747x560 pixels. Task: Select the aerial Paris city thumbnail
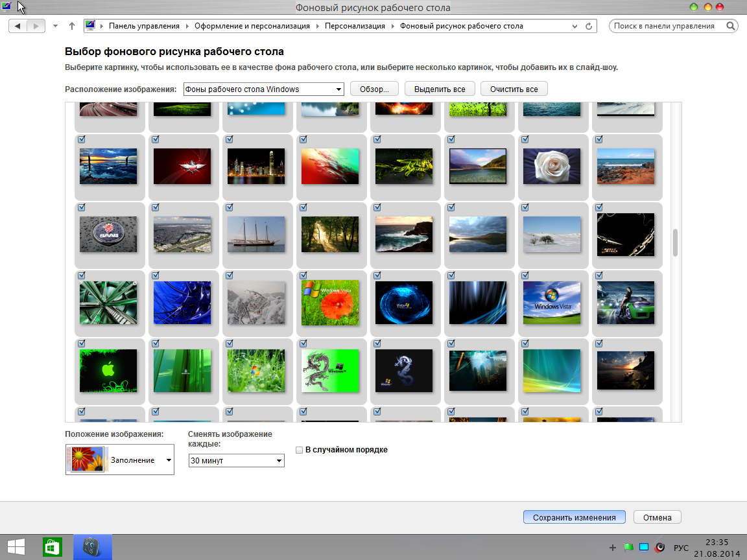(x=182, y=234)
